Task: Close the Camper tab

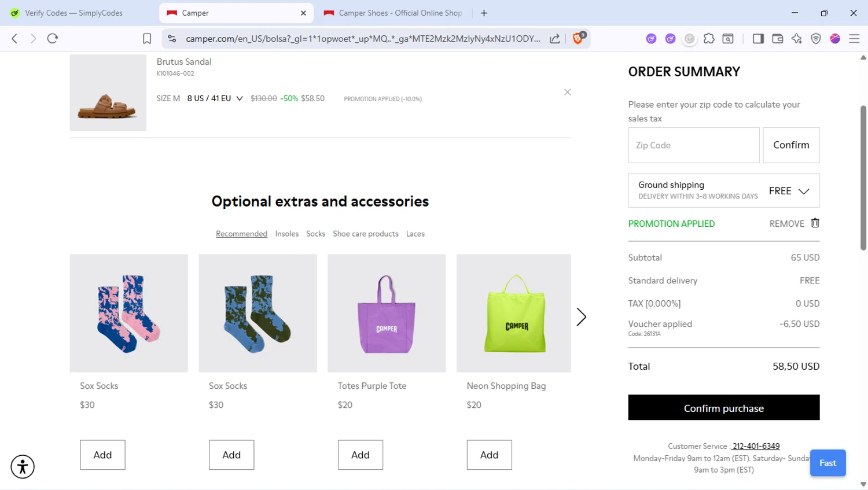Action: click(x=303, y=13)
